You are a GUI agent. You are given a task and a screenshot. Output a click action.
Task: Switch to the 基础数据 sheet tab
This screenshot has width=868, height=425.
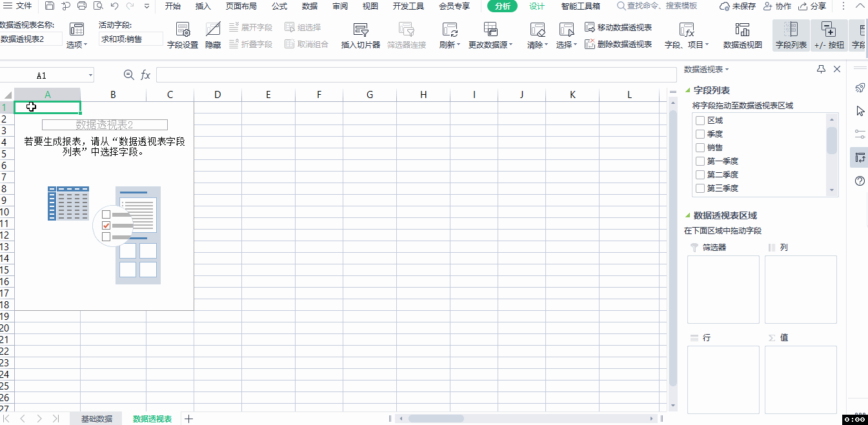[x=97, y=419]
